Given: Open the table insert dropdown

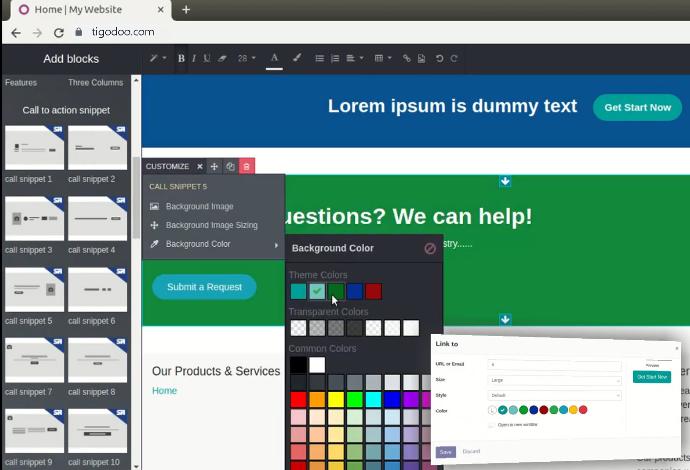Looking at the screenshot, I should (x=383, y=59).
